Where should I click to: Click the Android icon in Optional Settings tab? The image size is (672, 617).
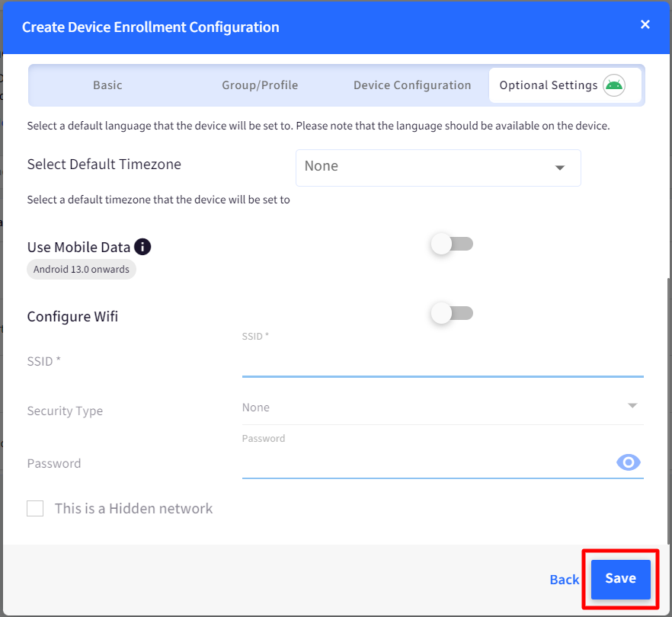(x=614, y=85)
